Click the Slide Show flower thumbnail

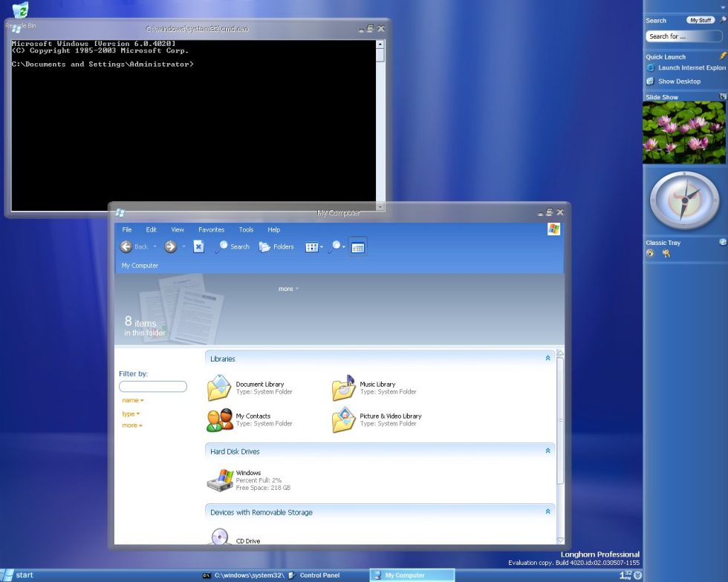684,133
